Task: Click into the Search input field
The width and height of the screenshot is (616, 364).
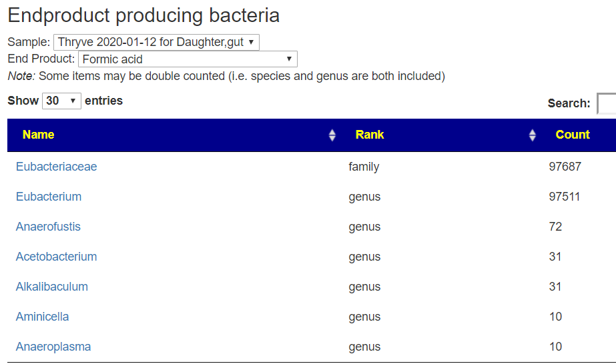Action: click(606, 103)
